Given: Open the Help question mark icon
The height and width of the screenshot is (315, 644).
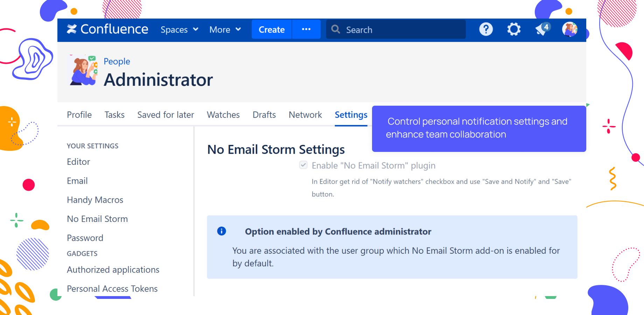Looking at the screenshot, I should coord(486,29).
